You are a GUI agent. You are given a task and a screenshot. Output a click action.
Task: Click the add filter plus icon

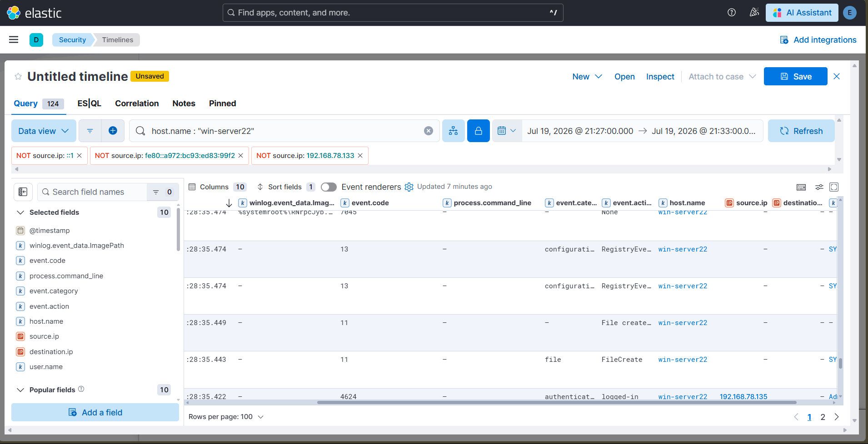click(113, 131)
